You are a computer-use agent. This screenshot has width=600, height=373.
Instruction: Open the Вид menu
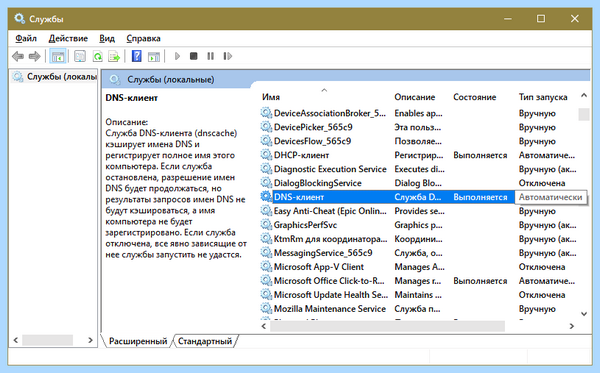[107, 38]
